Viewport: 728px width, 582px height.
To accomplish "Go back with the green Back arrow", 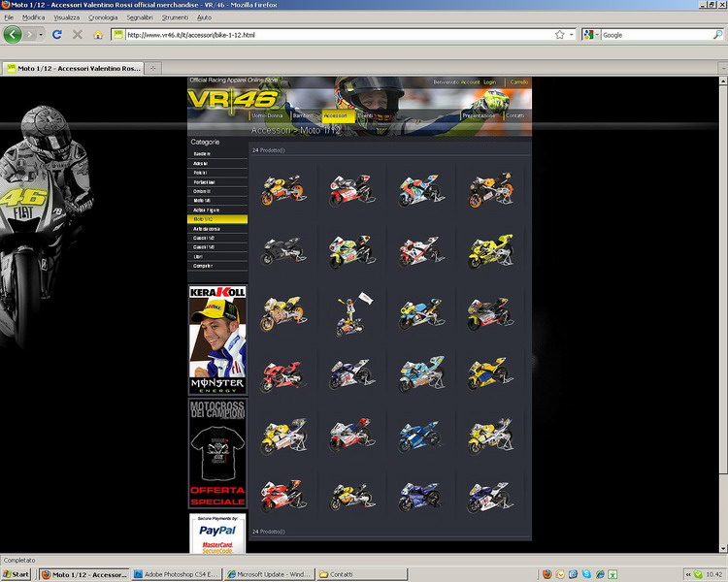I will [x=13, y=34].
